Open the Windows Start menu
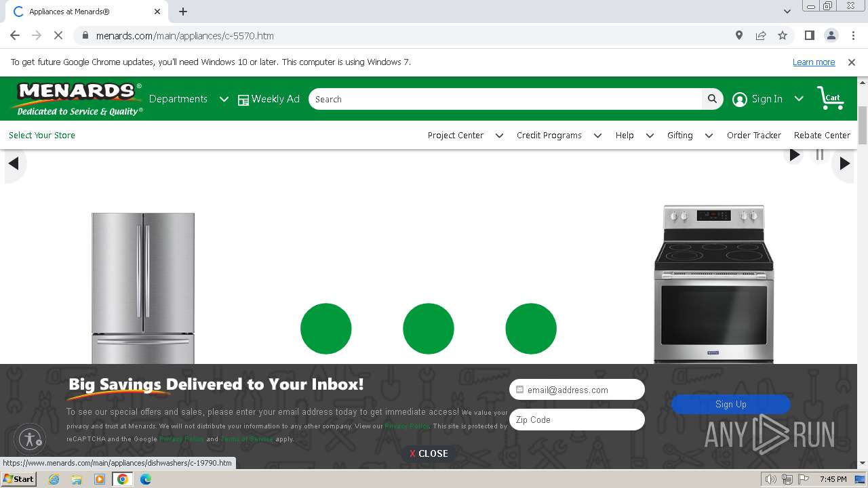Screen dimensions: 868x488 (x=18, y=479)
